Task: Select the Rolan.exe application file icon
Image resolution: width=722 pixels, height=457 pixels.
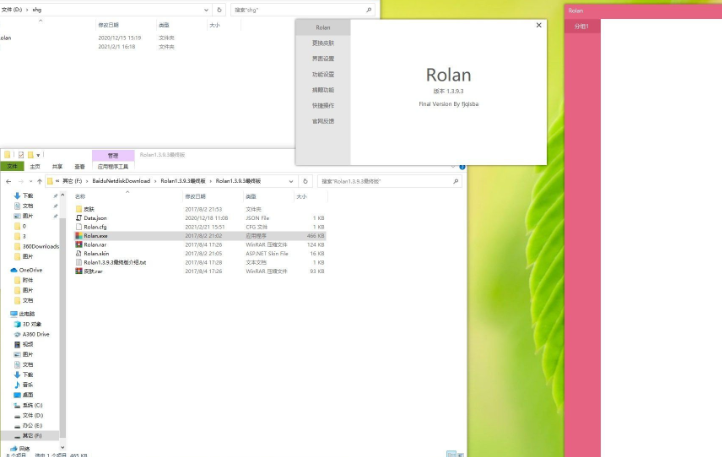Action: (x=79, y=236)
